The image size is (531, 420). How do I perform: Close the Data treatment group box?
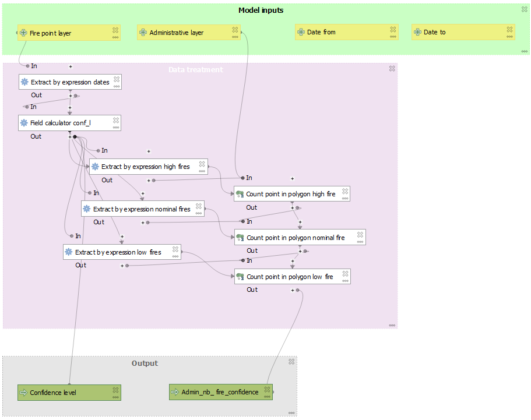(x=392, y=69)
